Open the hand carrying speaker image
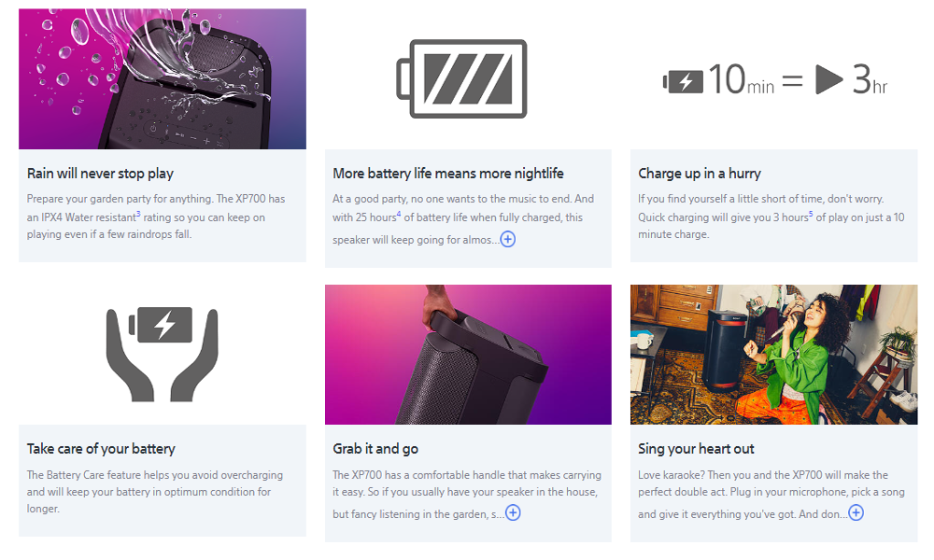This screenshot has height=560, width=934. coord(468,355)
